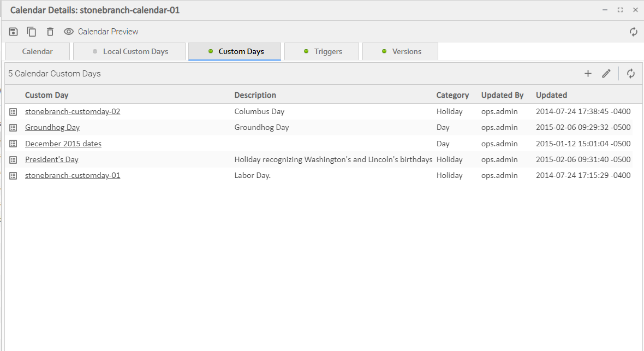The width and height of the screenshot is (644, 351).
Task: Refresh the Custom Days list
Action: point(631,74)
